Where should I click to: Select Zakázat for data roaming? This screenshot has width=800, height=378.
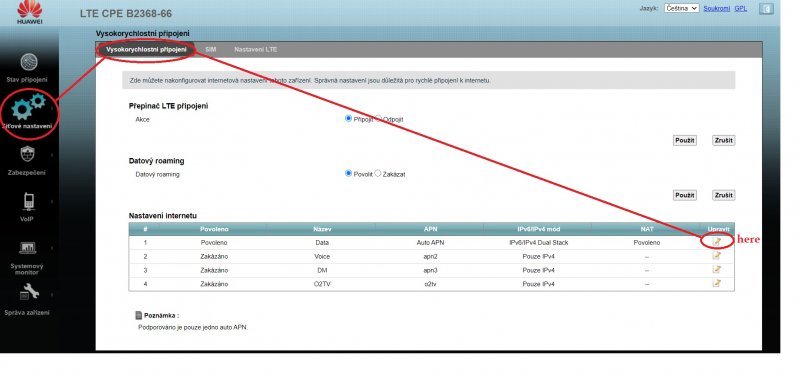378,173
